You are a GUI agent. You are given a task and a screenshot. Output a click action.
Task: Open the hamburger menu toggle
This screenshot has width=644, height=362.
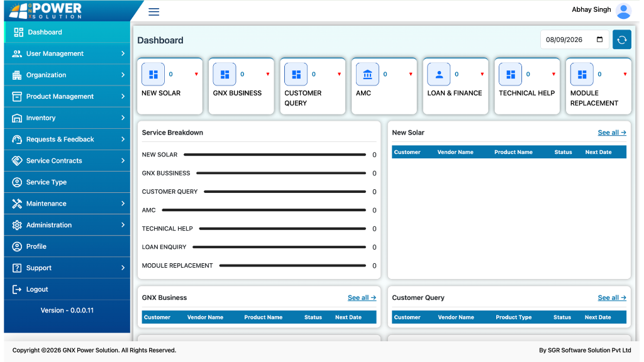point(153,11)
